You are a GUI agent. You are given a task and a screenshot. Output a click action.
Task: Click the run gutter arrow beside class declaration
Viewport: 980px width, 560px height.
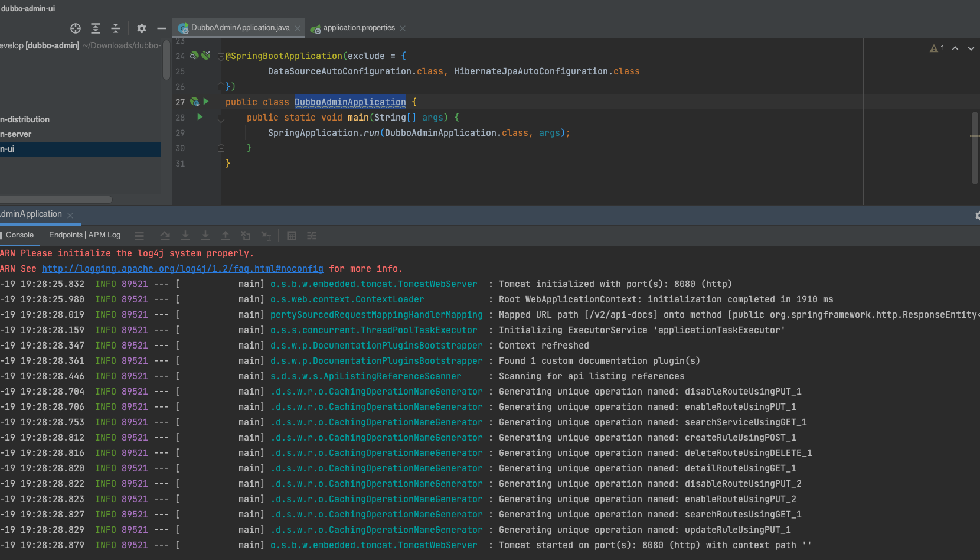coord(206,102)
